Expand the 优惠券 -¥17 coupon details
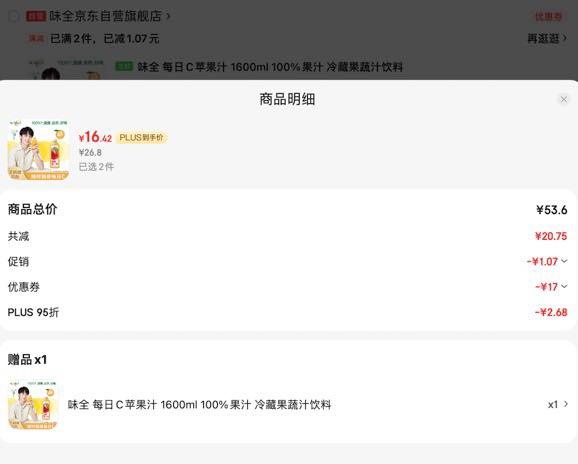 564,286
